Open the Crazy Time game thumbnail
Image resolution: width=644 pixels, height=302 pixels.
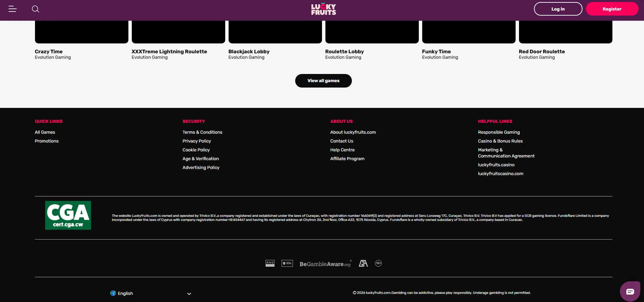click(82, 32)
